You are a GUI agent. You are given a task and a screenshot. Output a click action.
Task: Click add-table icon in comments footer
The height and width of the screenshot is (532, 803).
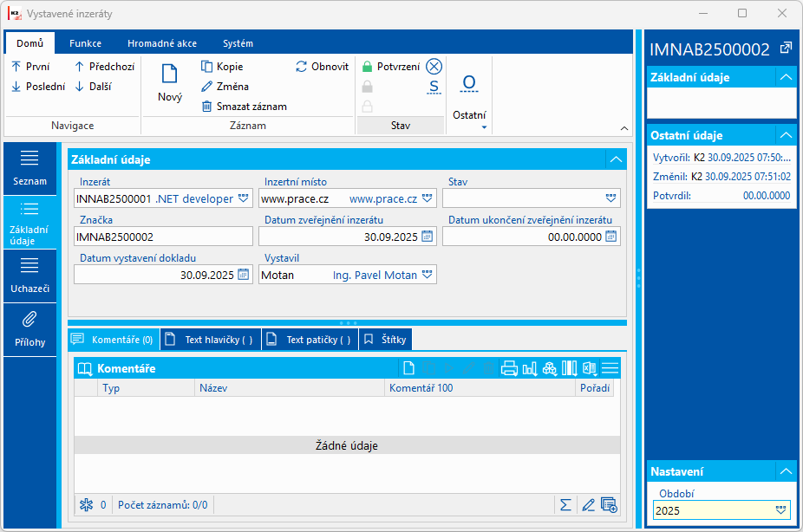pos(609,505)
